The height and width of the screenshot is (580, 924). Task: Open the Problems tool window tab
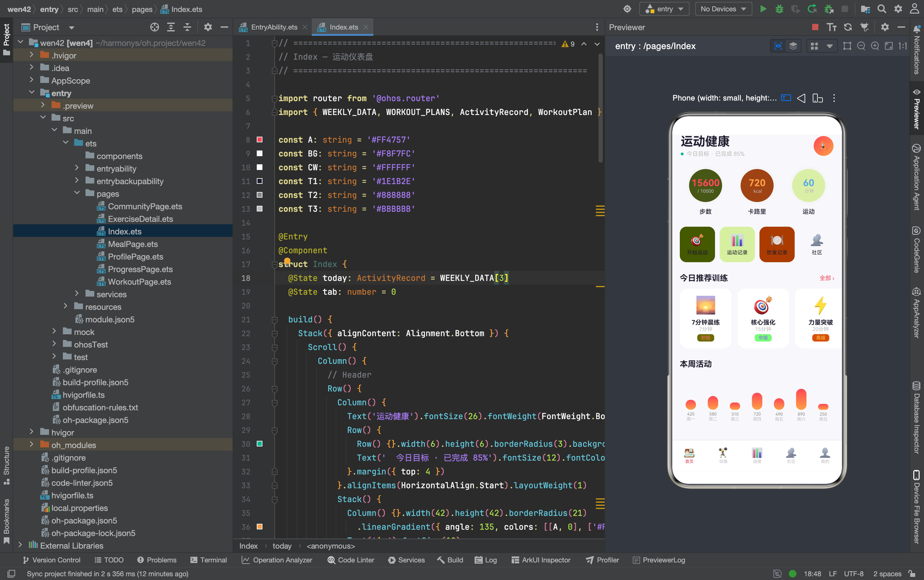(x=157, y=560)
